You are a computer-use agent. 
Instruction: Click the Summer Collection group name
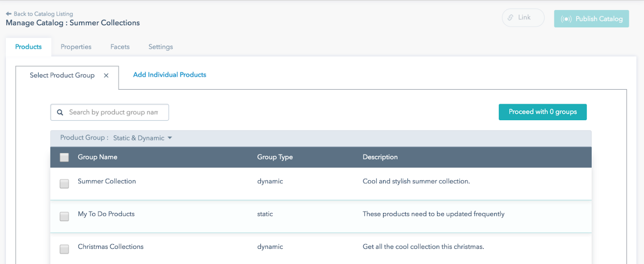click(107, 181)
